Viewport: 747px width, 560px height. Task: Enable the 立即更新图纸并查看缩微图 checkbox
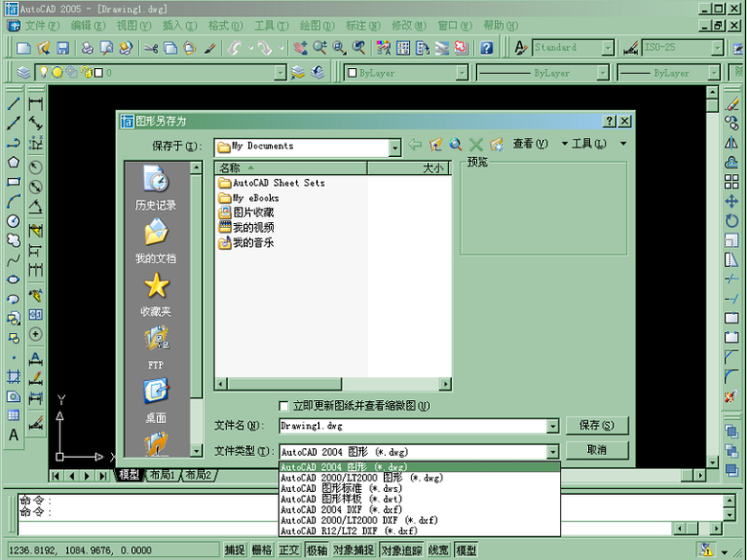(x=284, y=406)
